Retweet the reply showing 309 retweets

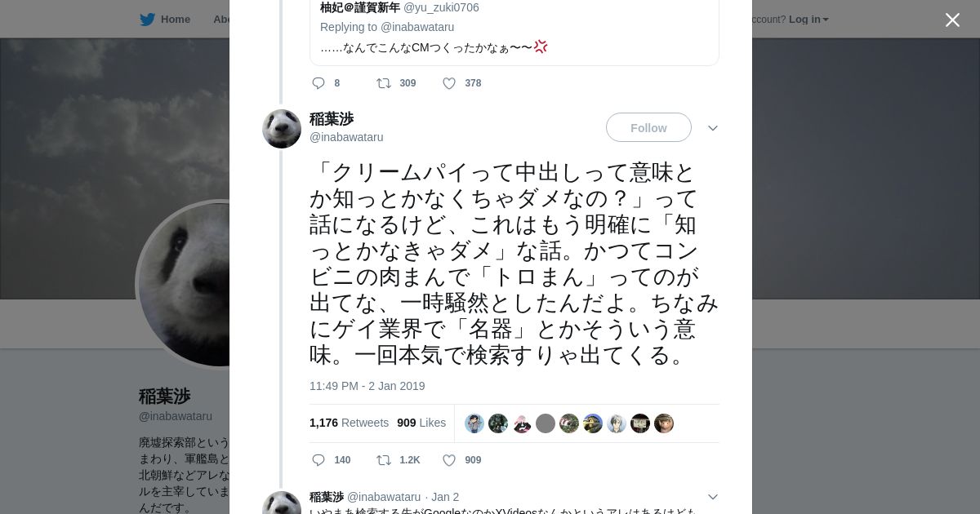[x=383, y=83]
